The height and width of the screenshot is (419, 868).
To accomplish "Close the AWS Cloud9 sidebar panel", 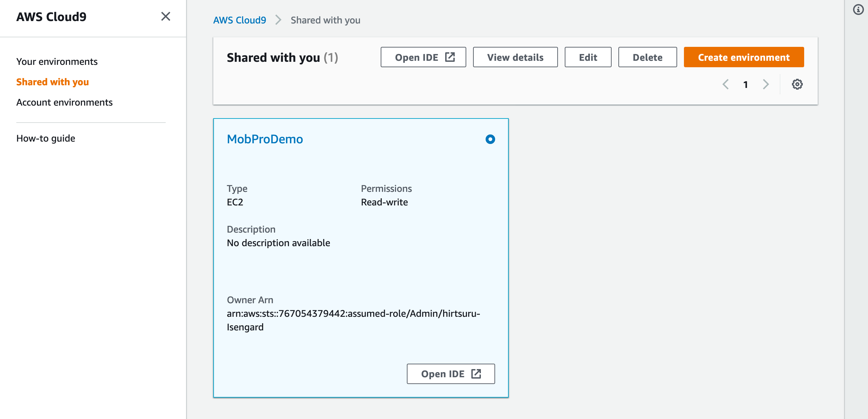I will 165,16.
